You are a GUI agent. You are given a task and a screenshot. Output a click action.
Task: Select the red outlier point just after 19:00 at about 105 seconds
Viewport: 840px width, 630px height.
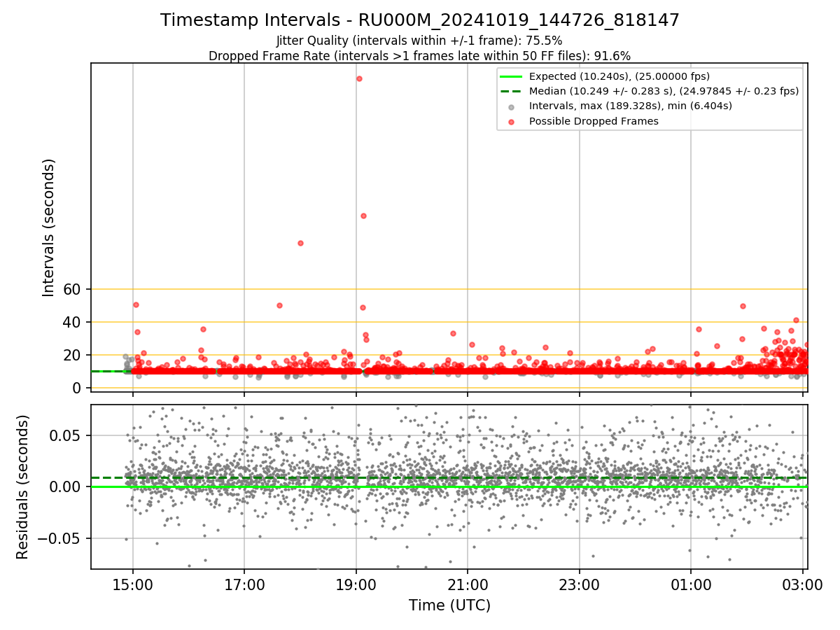point(363,216)
